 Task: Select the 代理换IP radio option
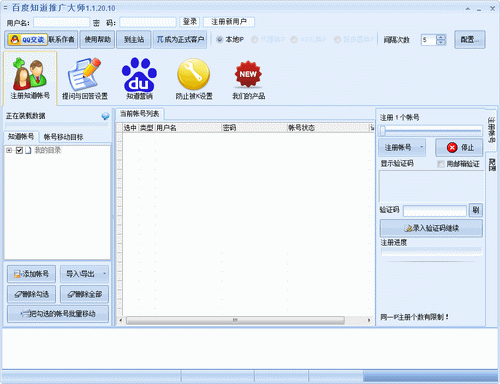pyautogui.click(x=255, y=40)
